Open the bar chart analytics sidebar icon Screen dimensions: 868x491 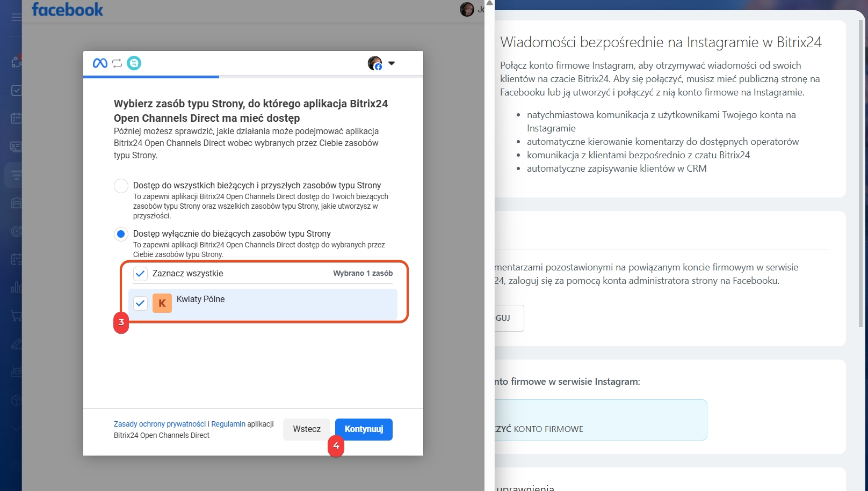pyautogui.click(x=16, y=288)
